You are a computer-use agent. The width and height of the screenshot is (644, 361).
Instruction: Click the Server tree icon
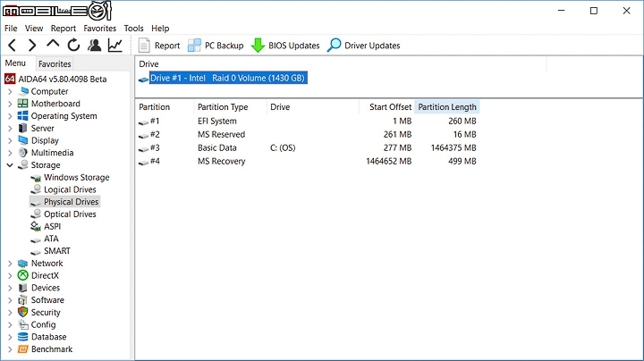23,128
